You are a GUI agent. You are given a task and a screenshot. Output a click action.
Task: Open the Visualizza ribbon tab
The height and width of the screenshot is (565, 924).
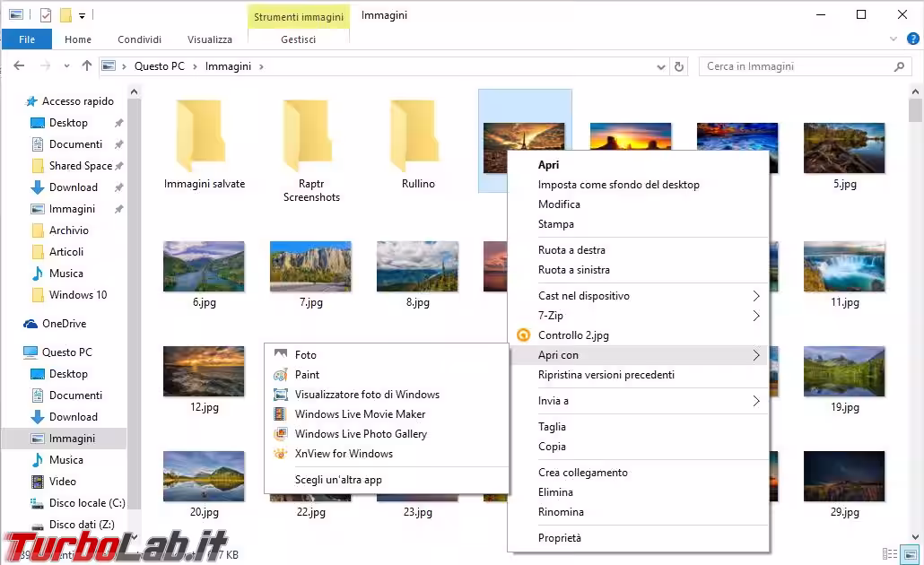pyautogui.click(x=209, y=39)
